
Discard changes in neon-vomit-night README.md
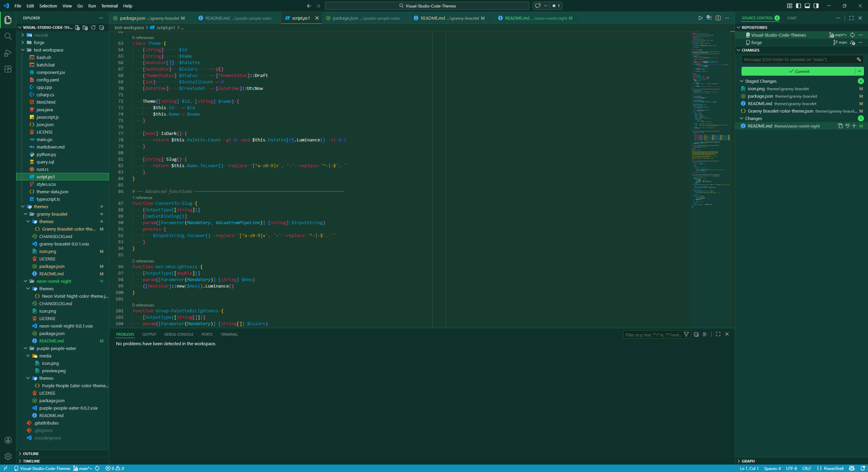[847, 126]
